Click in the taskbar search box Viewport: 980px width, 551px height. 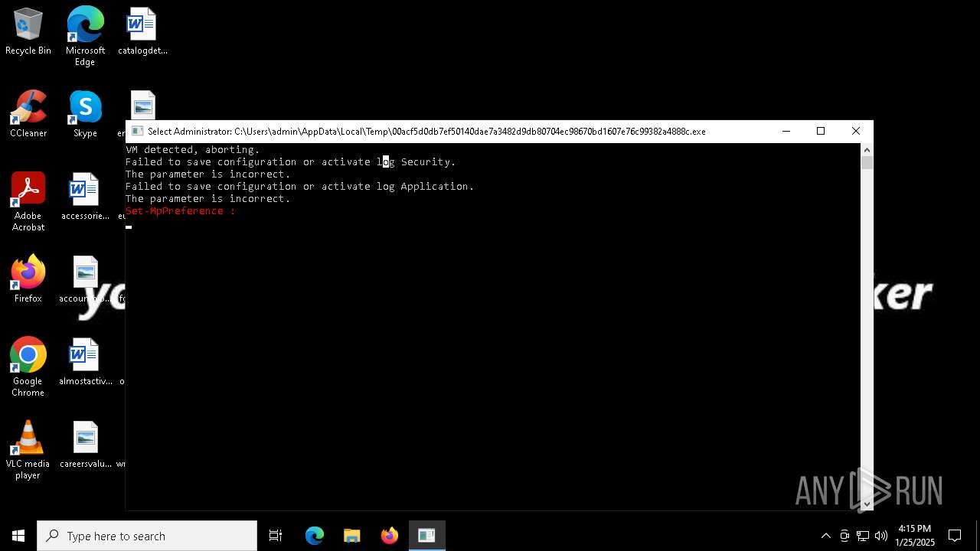(x=147, y=536)
